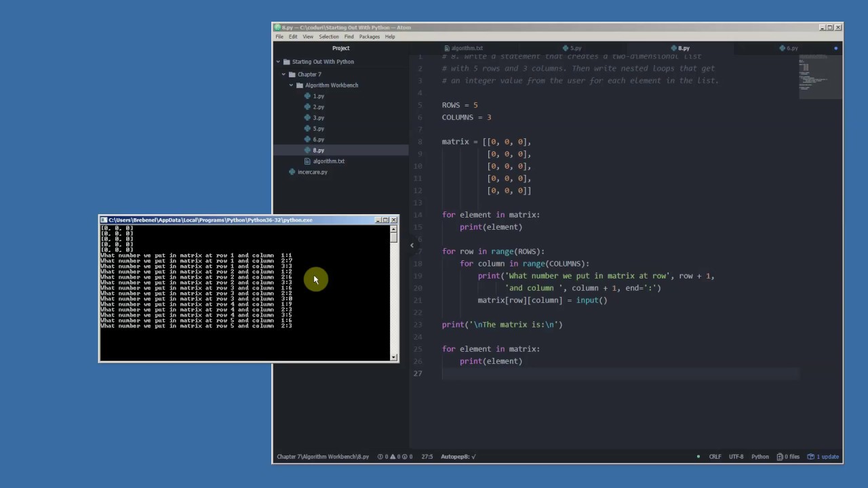Click the console window icon in python.exe title bar

(x=104, y=220)
